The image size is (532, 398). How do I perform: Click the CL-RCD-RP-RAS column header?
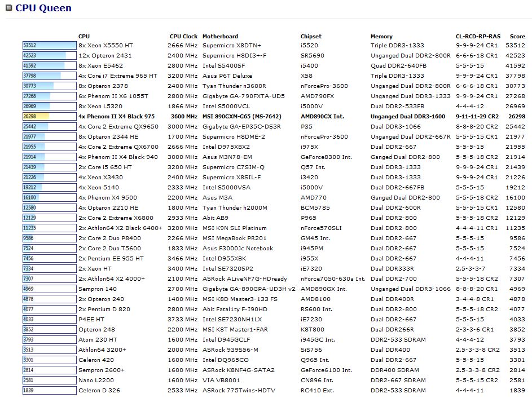[477, 36]
